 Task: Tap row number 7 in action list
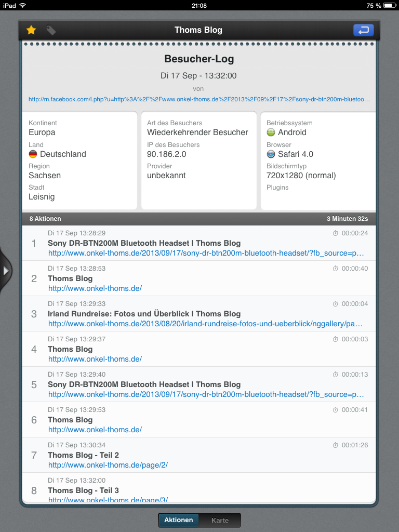click(34, 455)
